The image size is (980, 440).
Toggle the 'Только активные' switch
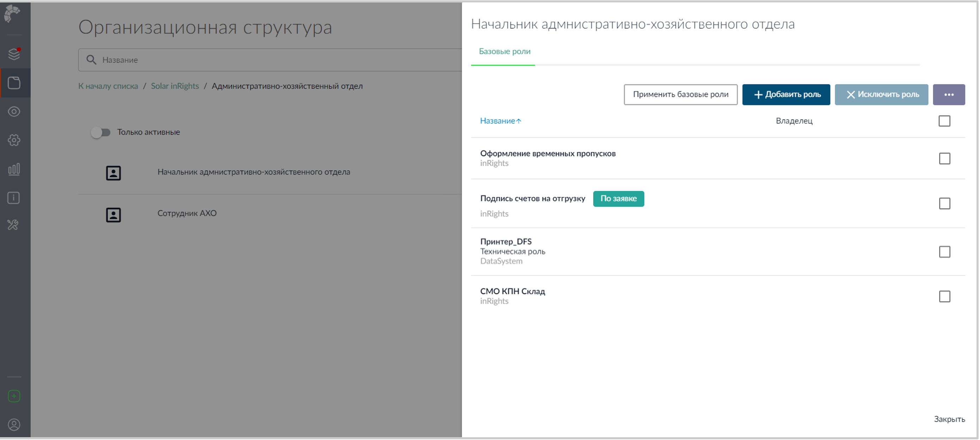tap(100, 132)
